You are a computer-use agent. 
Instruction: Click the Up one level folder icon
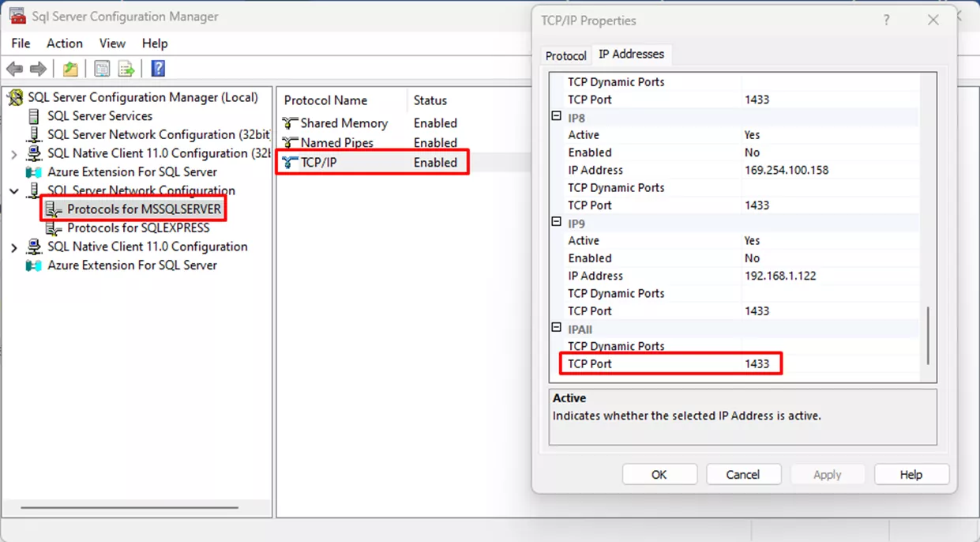tap(70, 69)
